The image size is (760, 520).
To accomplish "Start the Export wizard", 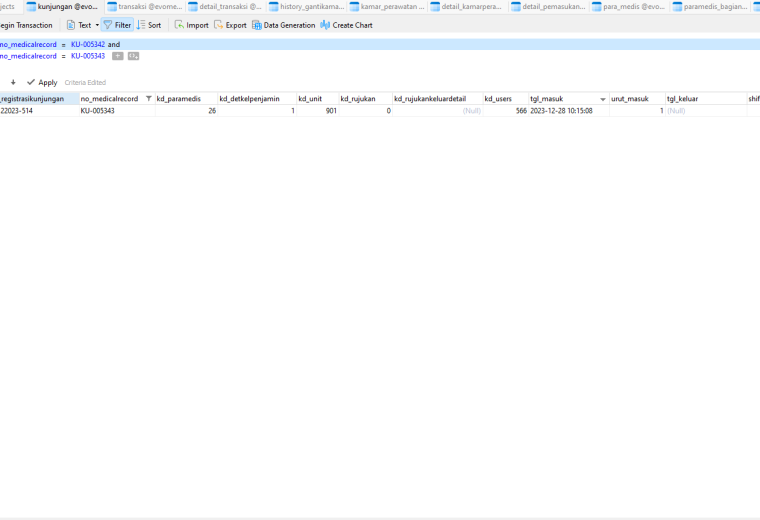I will point(230,25).
